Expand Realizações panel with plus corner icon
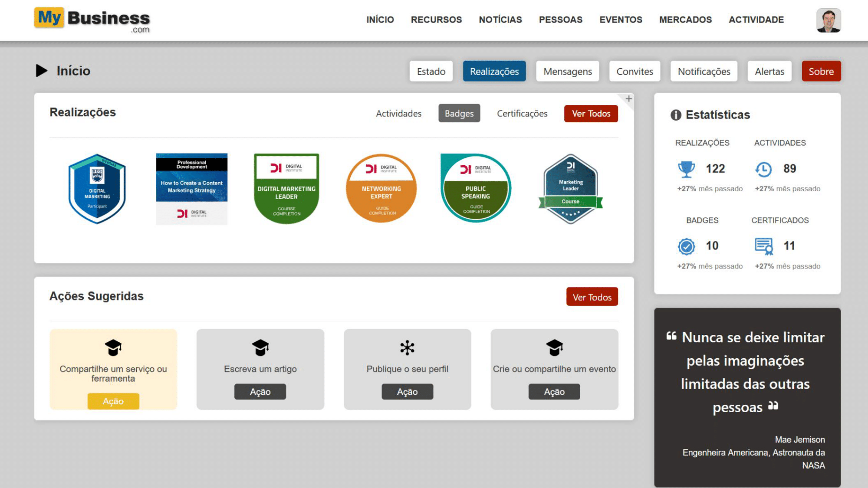Screen dimensions: 868x488 click(x=628, y=99)
